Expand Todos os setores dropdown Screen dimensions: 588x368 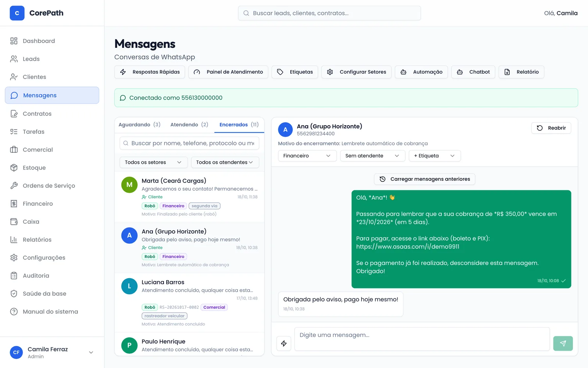coord(154,162)
